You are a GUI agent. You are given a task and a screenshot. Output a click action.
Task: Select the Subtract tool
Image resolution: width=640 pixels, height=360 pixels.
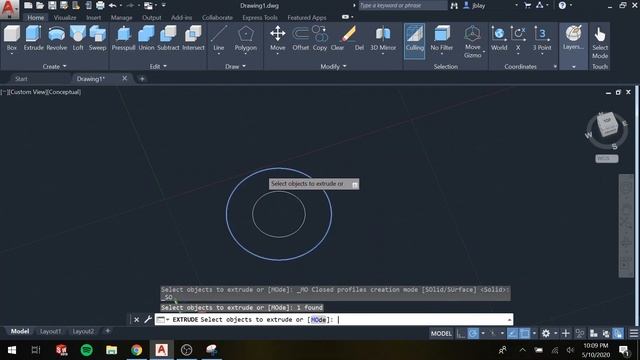pyautogui.click(x=168, y=38)
